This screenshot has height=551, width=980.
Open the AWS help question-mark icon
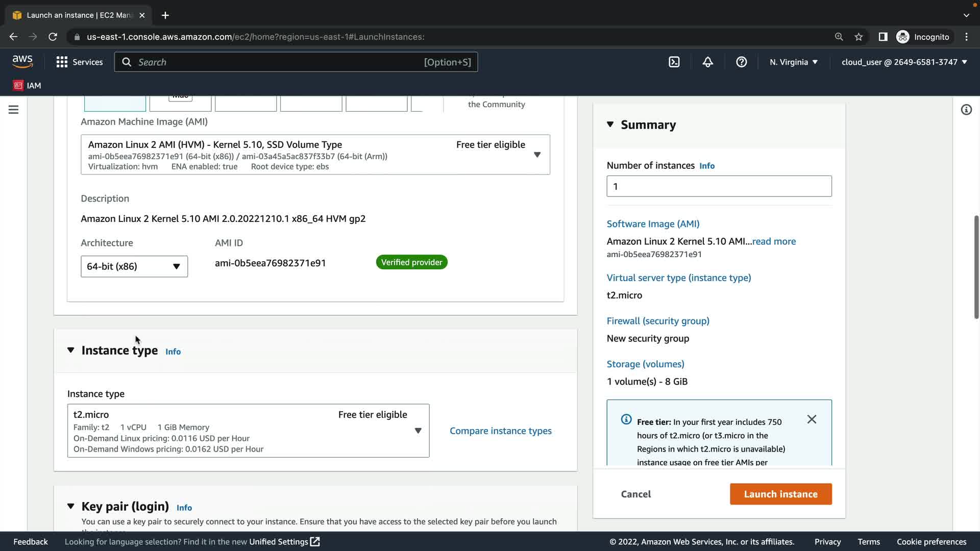741,62
